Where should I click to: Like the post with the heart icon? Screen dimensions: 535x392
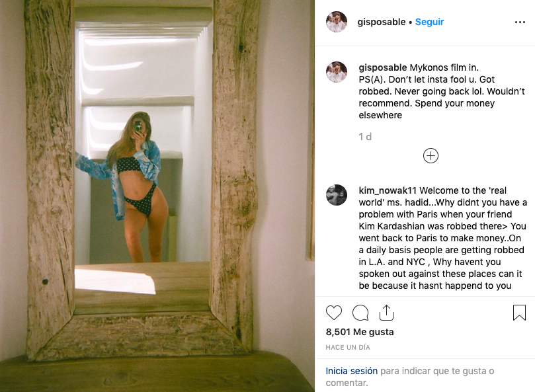pos(334,313)
